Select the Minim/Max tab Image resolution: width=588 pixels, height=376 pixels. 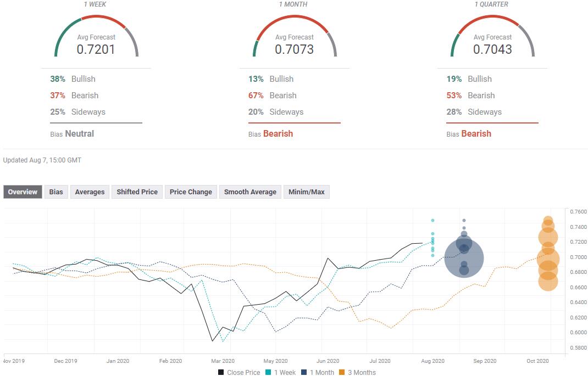click(x=307, y=192)
